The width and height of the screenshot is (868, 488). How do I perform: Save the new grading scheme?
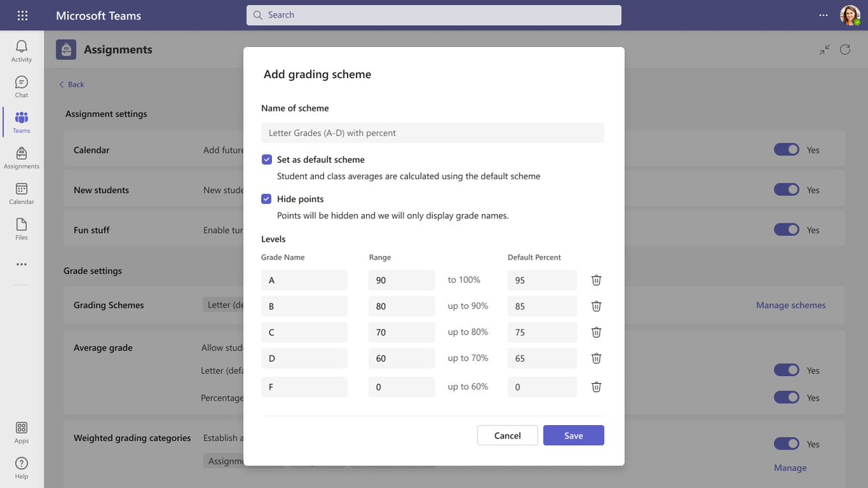pyautogui.click(x=574, y=435)
